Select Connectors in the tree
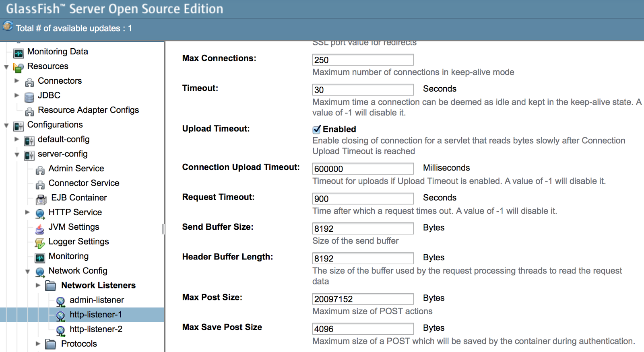The height and width of the screenshot is (352, 644). tap(60, 80)
